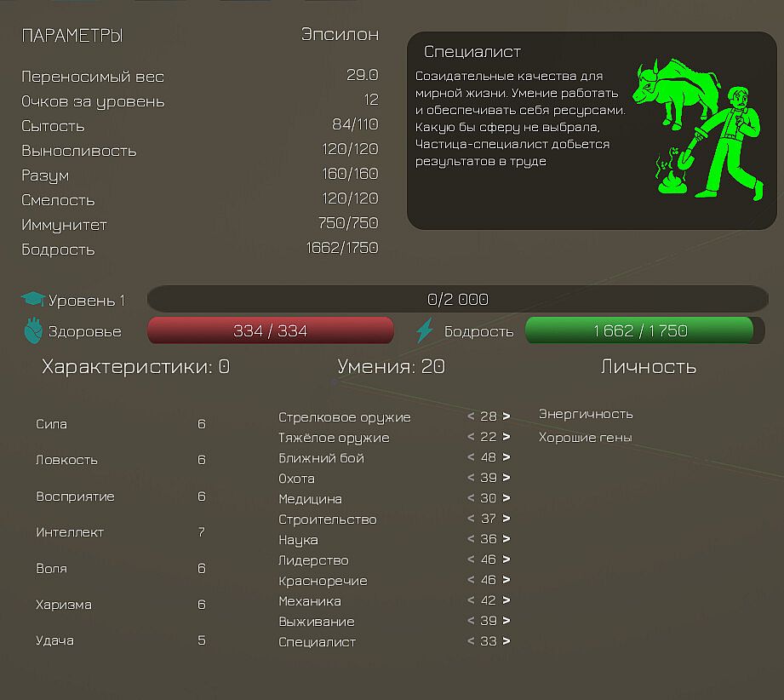This screenshot has height=700, width=784.
Task: Select the Удача attribute row
Action: point(121,640)
